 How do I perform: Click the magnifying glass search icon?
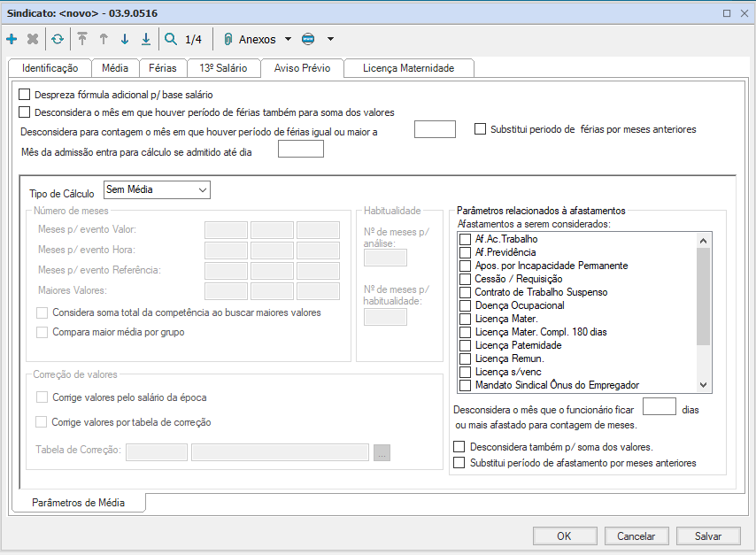171,39
